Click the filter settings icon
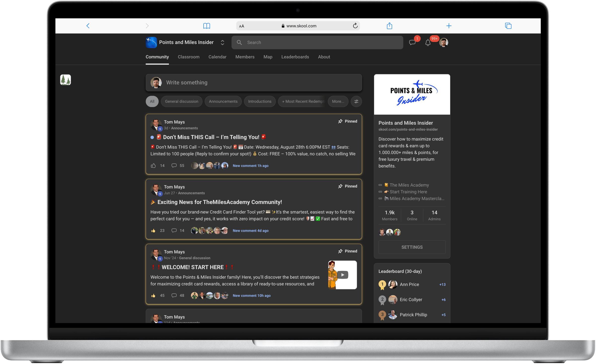Image resolution: width=596 pixels, height=364 pixels. tap(356, 101)
